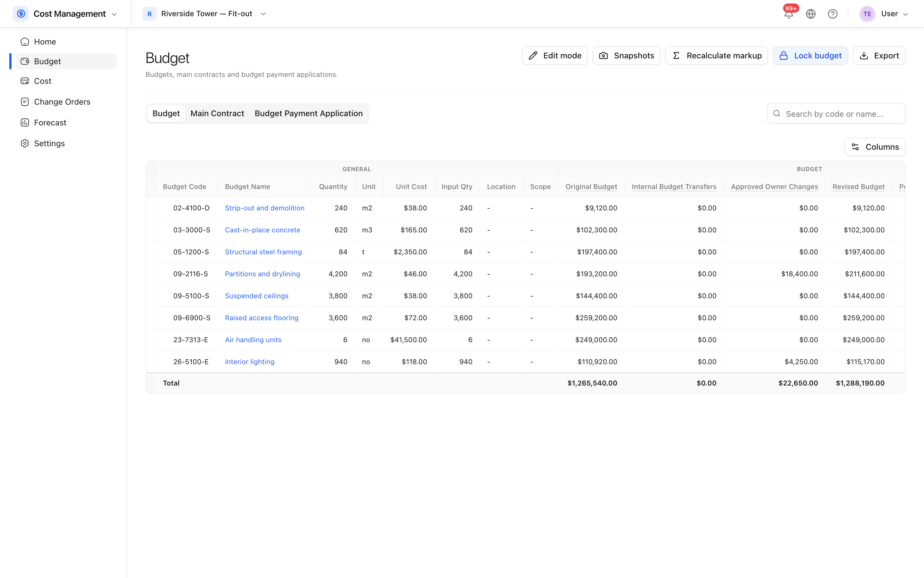Open Settings in sidebar
Viewport: 924px width, 578px height.
pos(66,143)
